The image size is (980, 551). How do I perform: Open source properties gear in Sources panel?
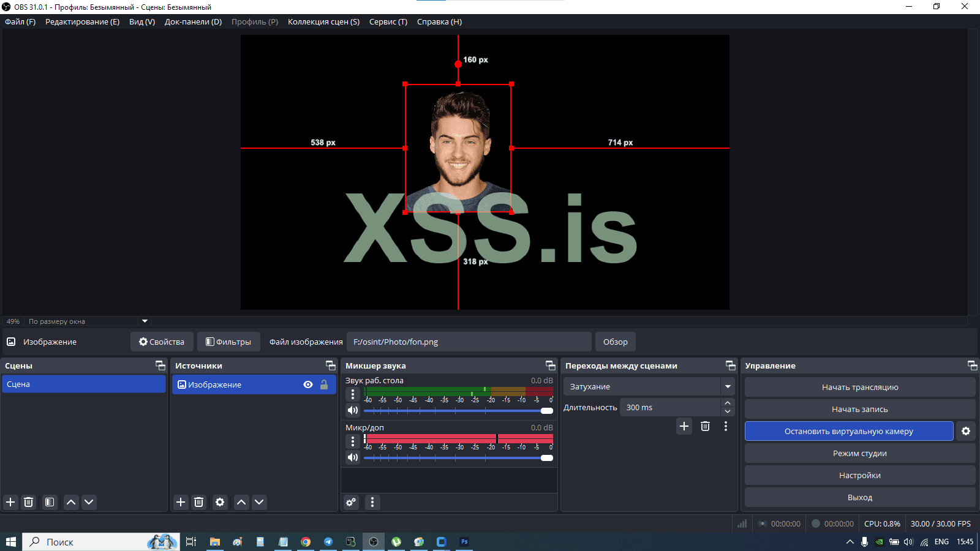tap(220, 502)
